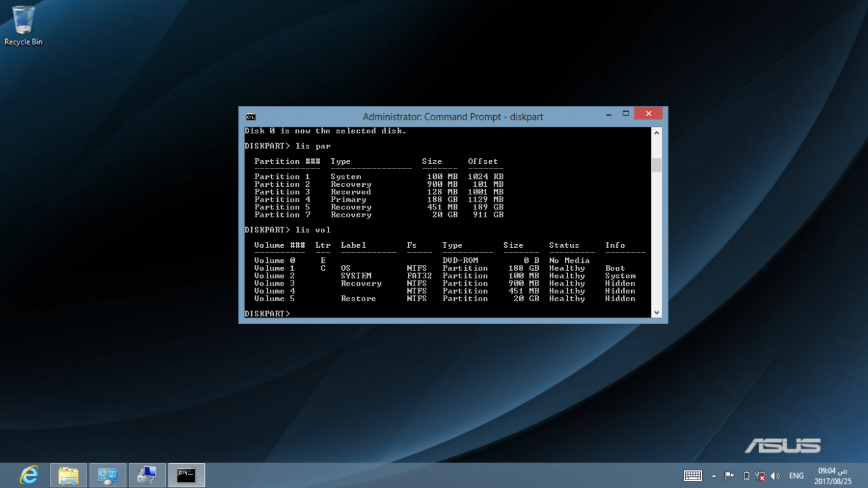This screenshot has height=488, width=868.
Task: Open File Explorer from the taskbar
Action: pyautogui.click(x=68, y=476)
